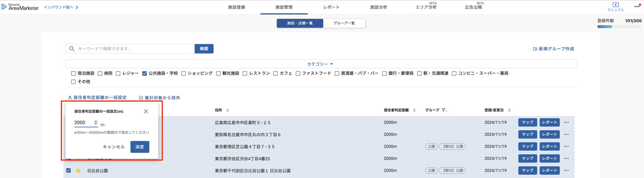This screenshot has height=178, width=644.
Task: Open row options for the 広島県 facility
Action: tap(566, 123)
